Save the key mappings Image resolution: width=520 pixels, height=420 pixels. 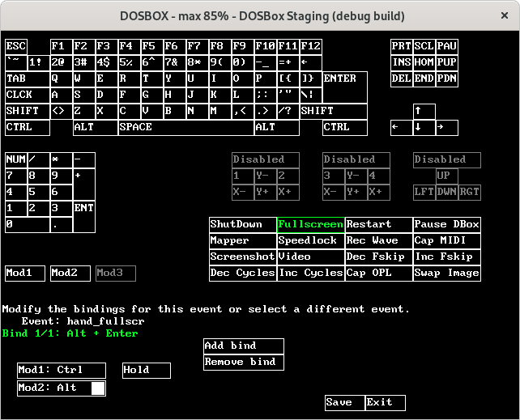pyautogui.click(x=345, y=403)
